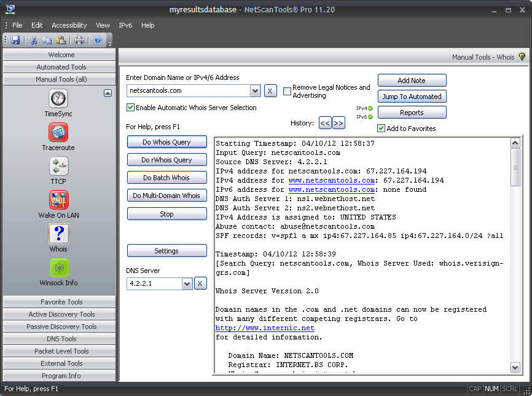Screen dimensions: 532x396
Task: Click Jump To Automated button
Action: [x=412, y=97]
